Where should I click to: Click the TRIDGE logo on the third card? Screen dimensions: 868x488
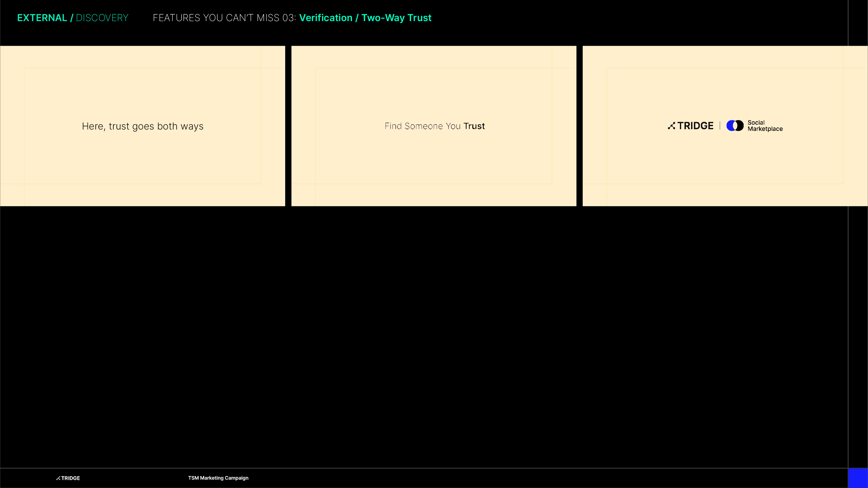pyautogui.click(x=690, y=126)
